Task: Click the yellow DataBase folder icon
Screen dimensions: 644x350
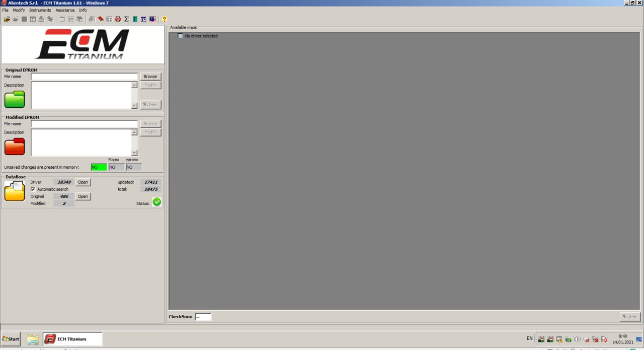Action: [15, 191]
